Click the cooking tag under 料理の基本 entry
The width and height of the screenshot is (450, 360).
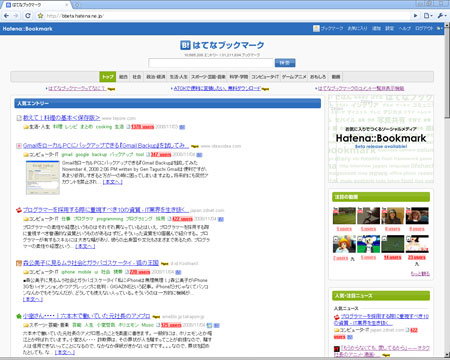(104, 127)
